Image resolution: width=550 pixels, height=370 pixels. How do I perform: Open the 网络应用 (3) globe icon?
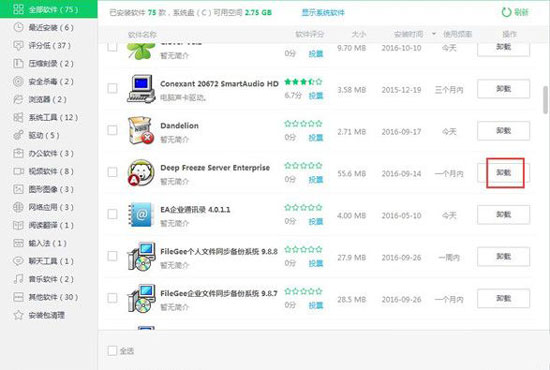(18, 207)
